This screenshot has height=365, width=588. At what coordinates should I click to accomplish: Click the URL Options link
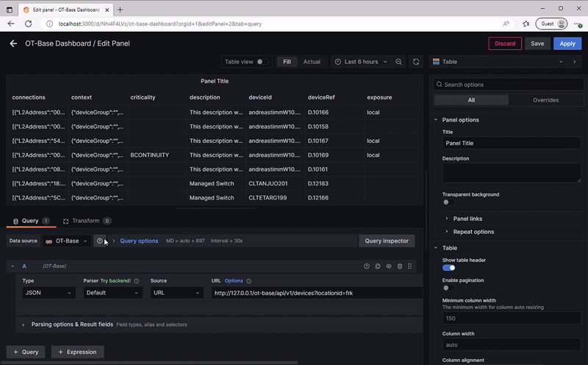(234, 281)
